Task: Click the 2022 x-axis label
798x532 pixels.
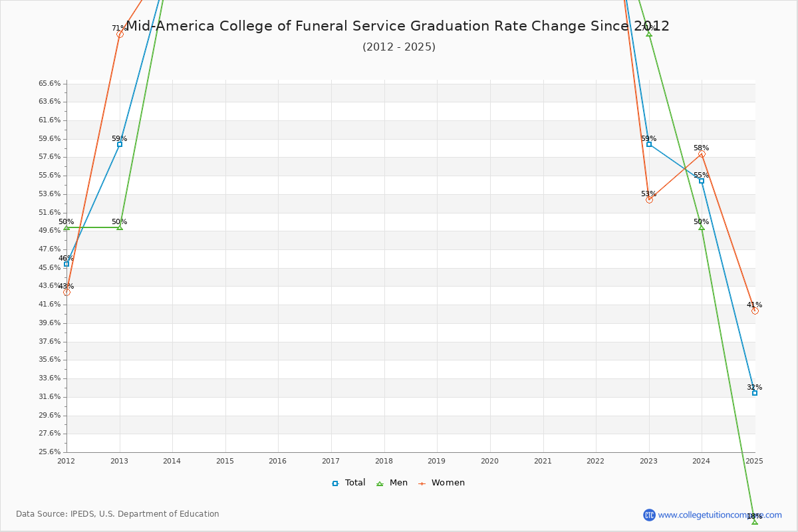Action: click(596, 461)
